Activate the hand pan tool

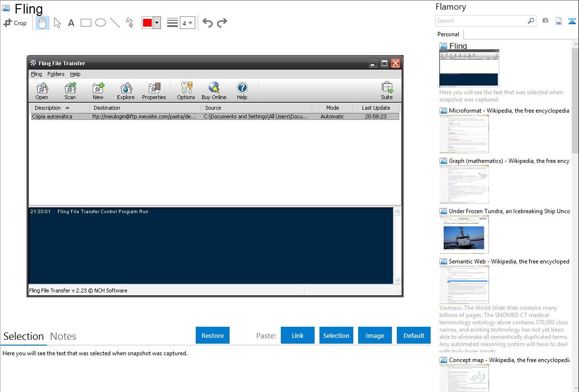pos(43,23)
